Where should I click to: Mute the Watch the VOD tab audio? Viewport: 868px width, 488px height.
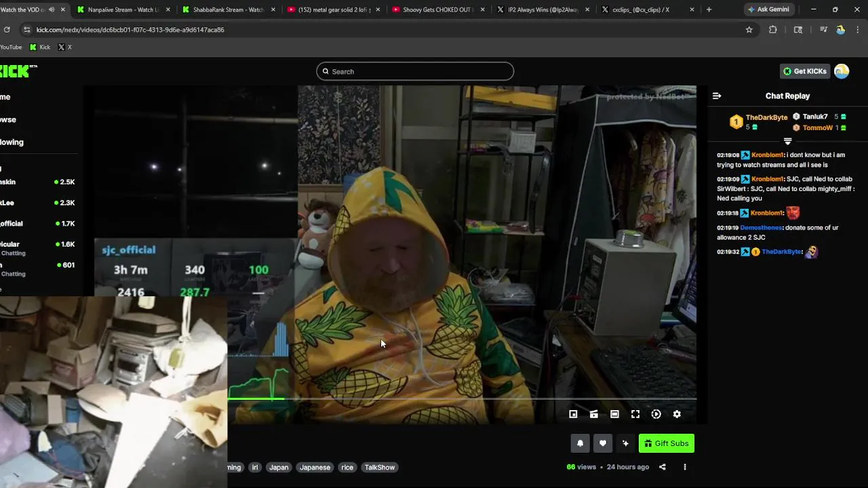coord(52,9)
